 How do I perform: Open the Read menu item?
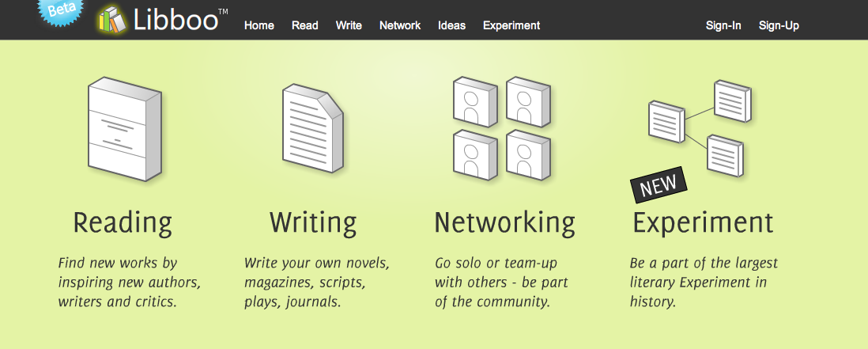[305, 25]
